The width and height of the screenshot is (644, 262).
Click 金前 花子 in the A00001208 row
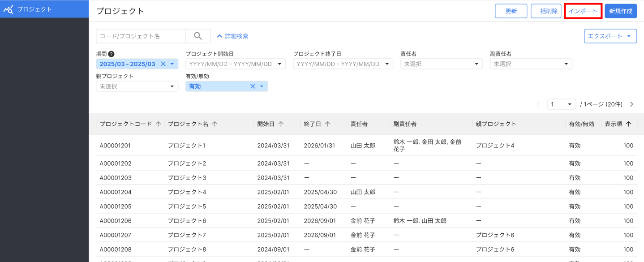pyautogui.click(x=363, y=249)
